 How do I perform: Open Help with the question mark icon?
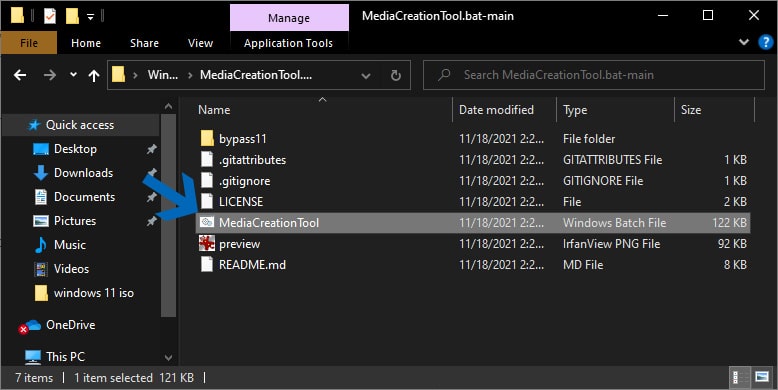[766, 42]
